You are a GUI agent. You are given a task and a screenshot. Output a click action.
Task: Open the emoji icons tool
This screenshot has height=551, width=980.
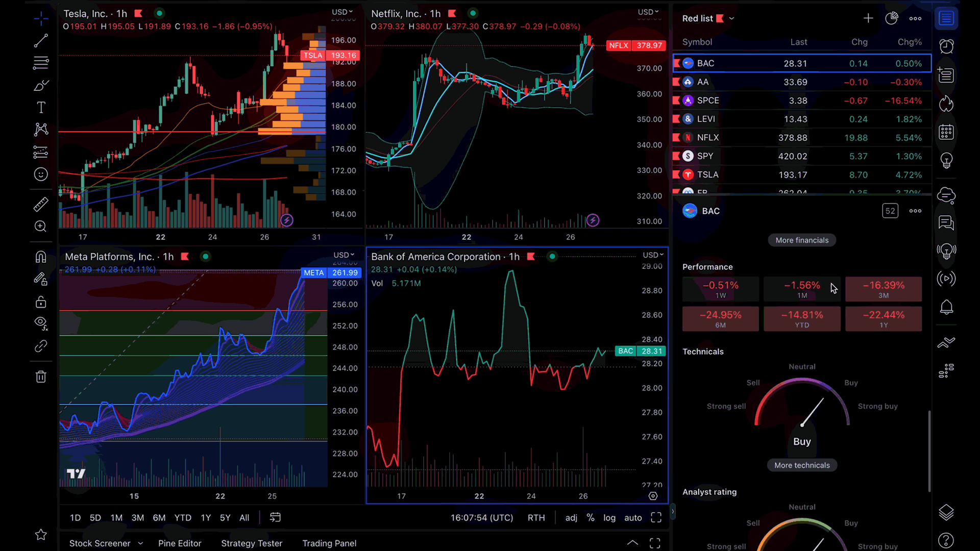pyautogui.click(x=41, y=174)
